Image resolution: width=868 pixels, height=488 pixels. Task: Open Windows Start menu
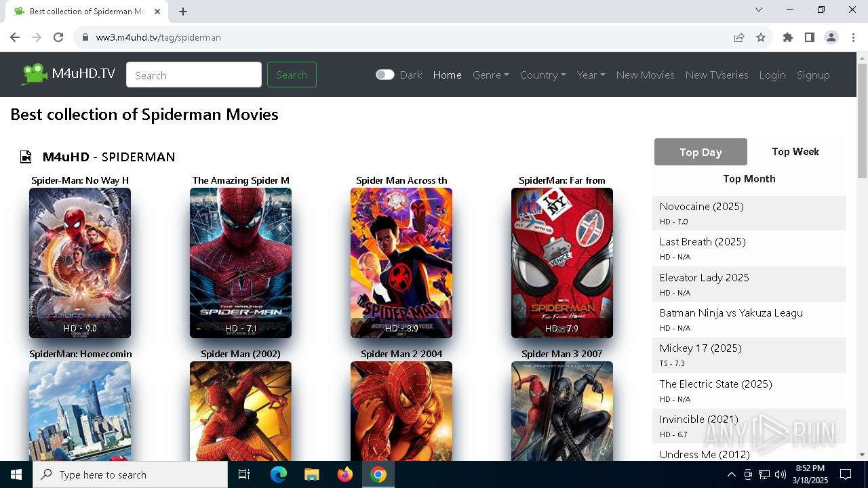tap(16, 474)
